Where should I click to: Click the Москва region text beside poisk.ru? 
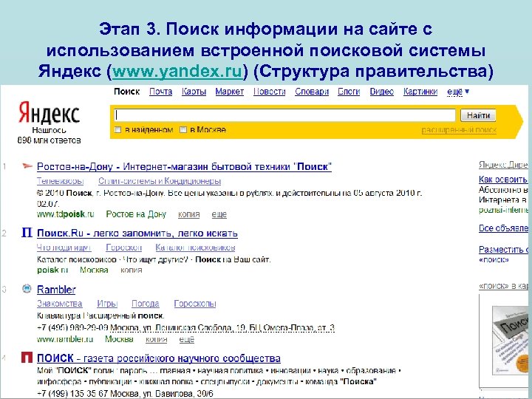(x=94, y=270)
